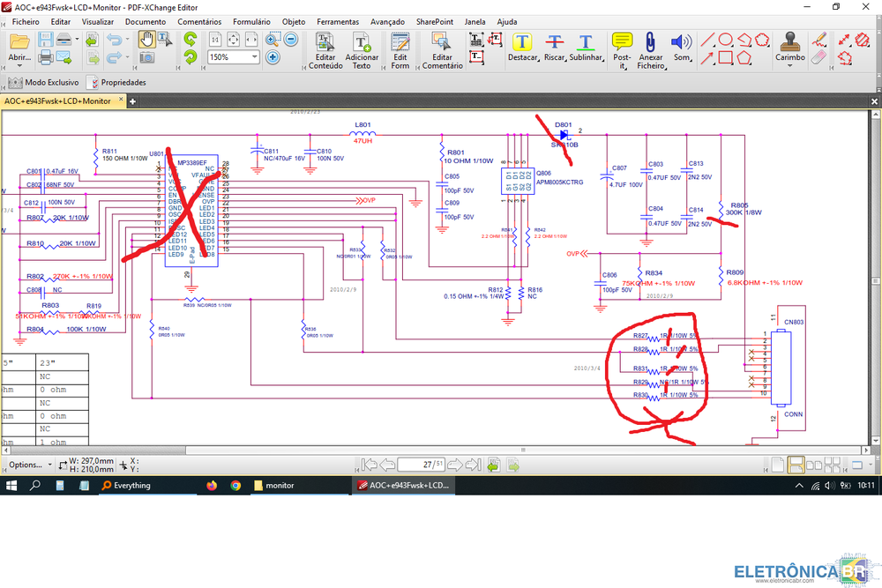The width and height of the screenshot is (882, 588).
Task: Toggle Modo Exclusivo
Action: point(43,82)
